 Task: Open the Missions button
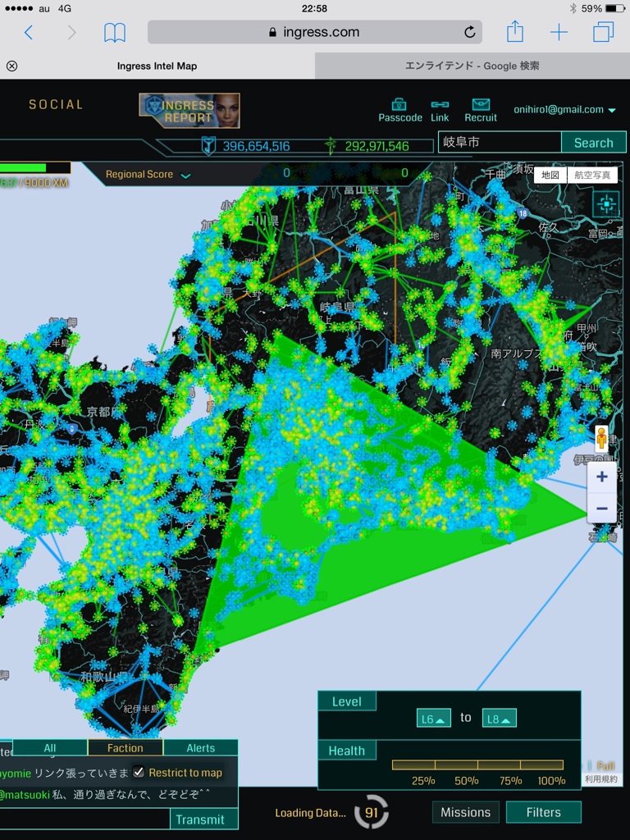[x=465, y=812]
